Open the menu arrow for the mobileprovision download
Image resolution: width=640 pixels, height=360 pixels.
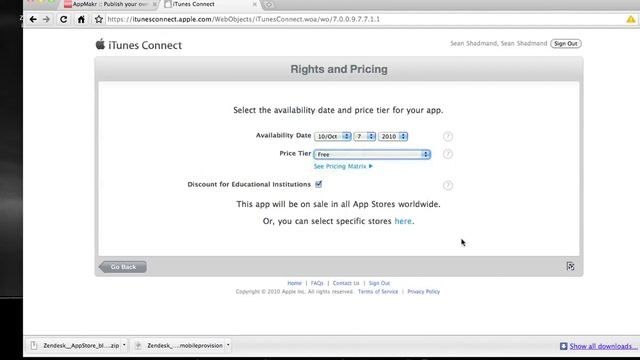228,345
